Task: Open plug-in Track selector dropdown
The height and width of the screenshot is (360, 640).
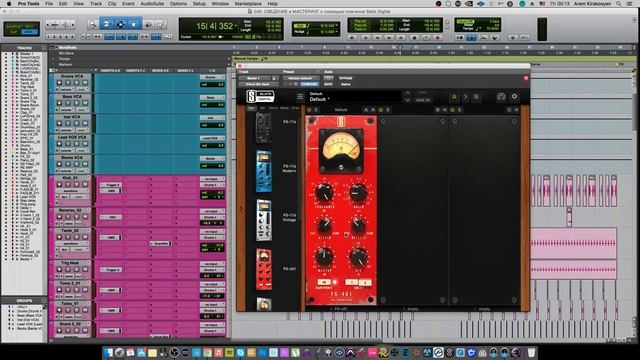Action: pos(256,78)
